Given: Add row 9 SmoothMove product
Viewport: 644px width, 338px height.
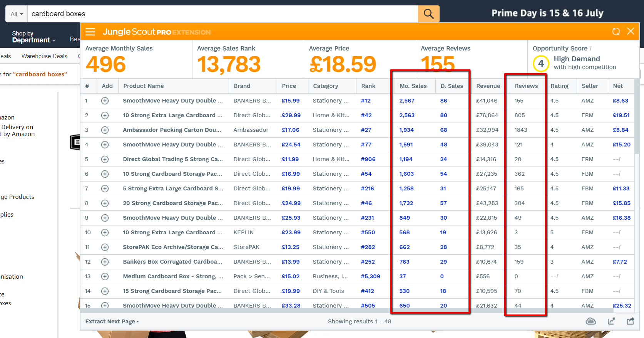Looking at the screenshot, I should pyautogui.click(x=105, y=218).
